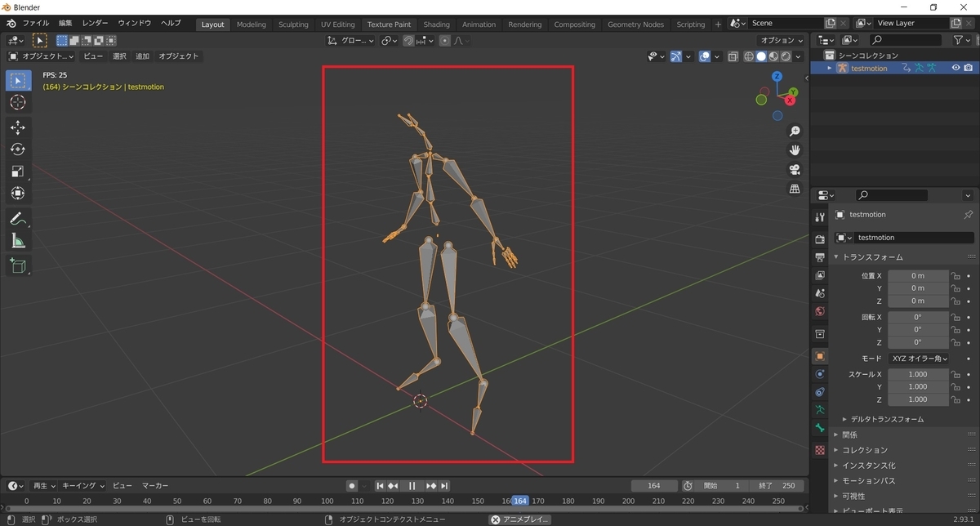Toggle snapping magnet in header

[409, 40]
